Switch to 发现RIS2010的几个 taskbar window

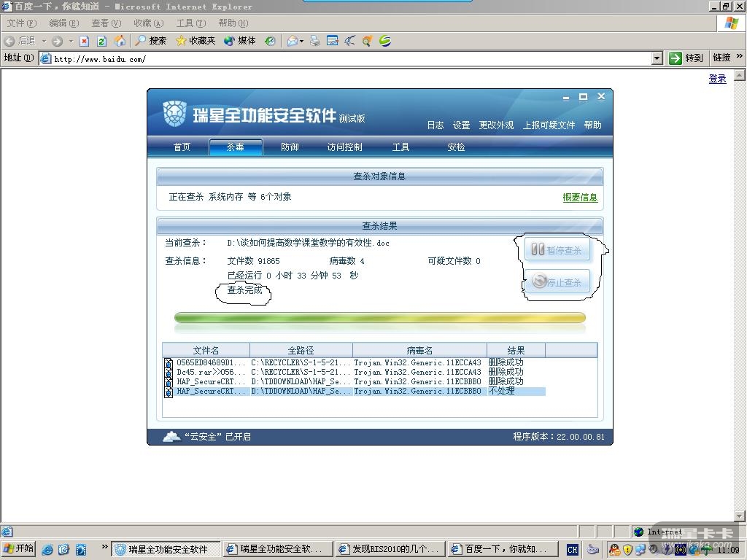pos(390,549)
